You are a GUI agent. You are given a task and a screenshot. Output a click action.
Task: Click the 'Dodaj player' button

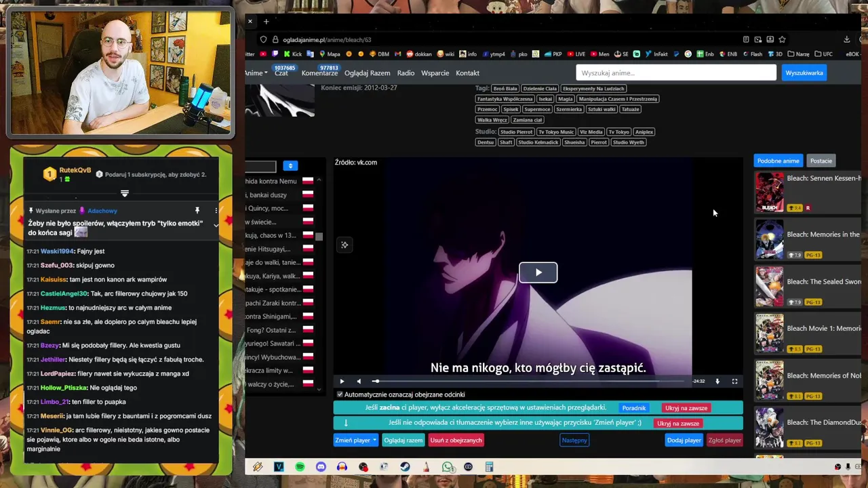click(684, 440)
